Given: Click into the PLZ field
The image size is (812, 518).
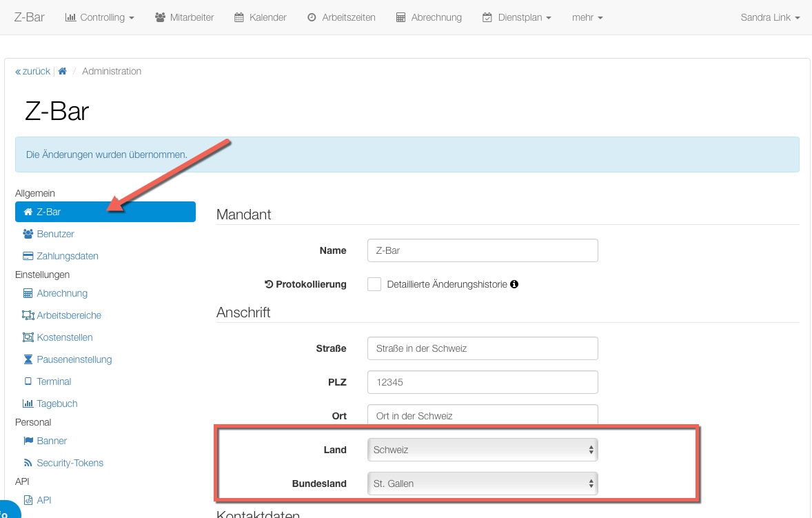Looking at the screenshot, I should pos(483,381).
